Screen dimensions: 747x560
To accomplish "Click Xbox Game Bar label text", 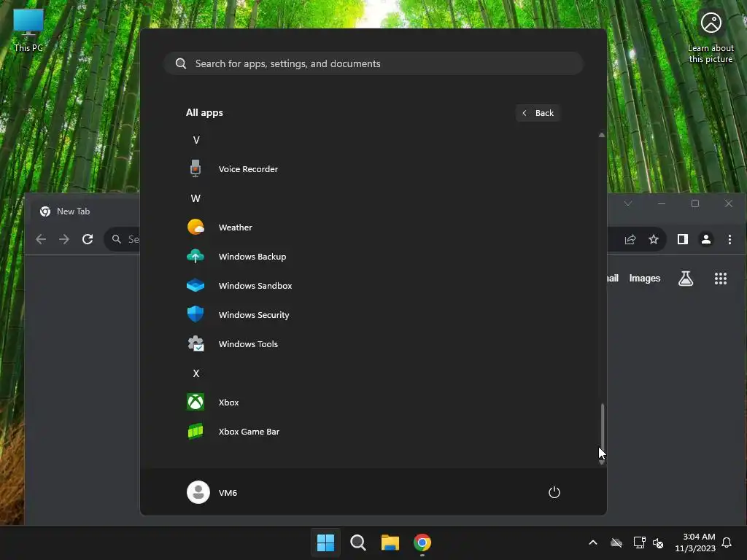I will 249,432.
